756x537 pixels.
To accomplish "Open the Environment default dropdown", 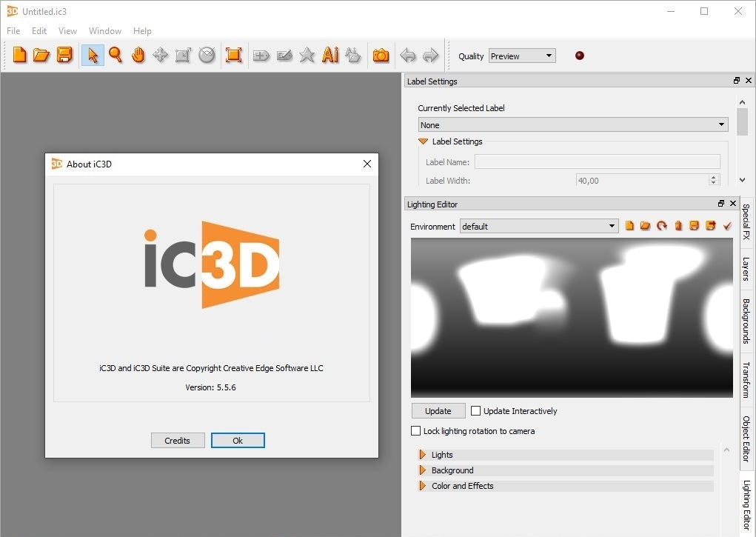I will click(539, 227).
